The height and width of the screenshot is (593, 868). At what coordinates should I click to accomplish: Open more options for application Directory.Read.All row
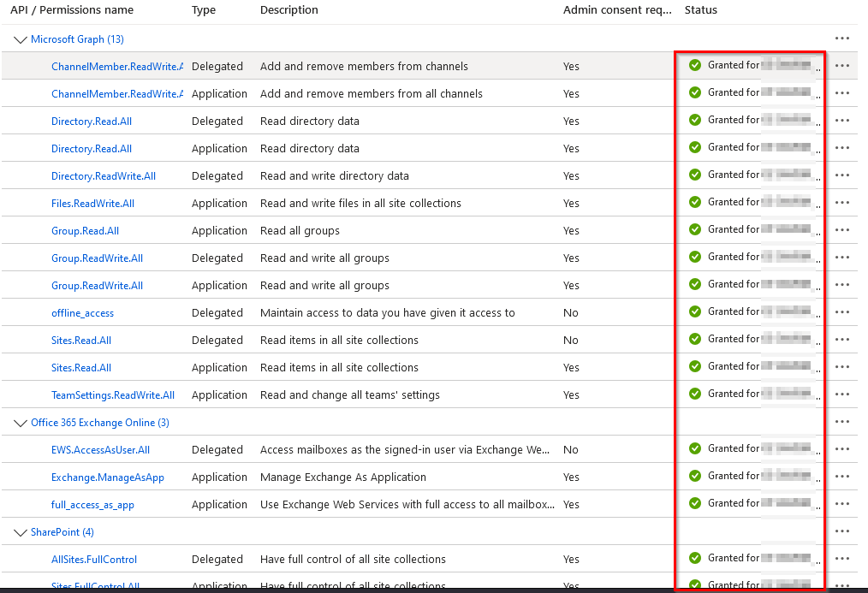pyautogui.click(x=842, y=148)
